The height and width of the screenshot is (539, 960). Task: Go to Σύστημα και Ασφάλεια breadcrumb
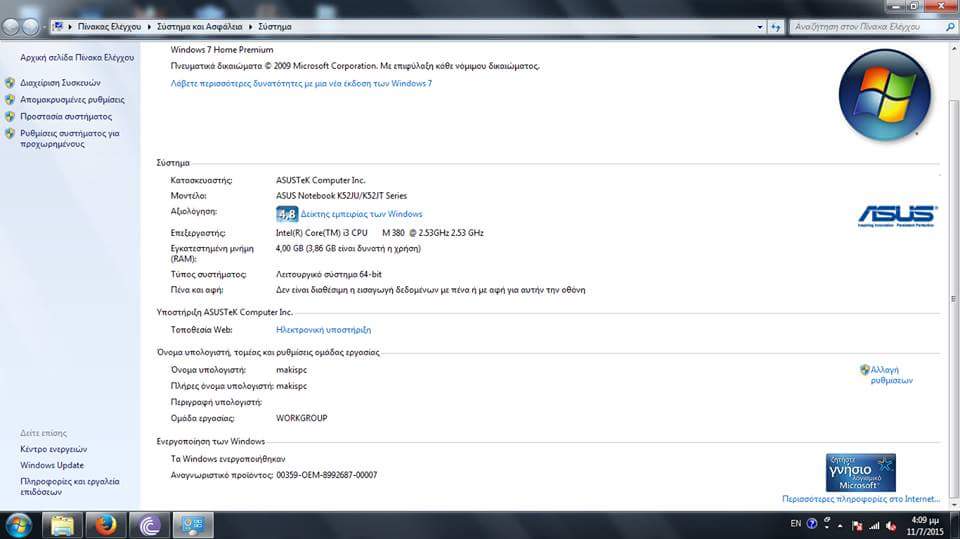coord(200,27)
